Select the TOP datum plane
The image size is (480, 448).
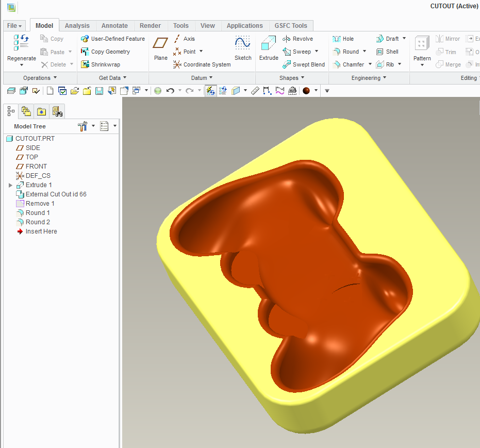coord(27,157)
